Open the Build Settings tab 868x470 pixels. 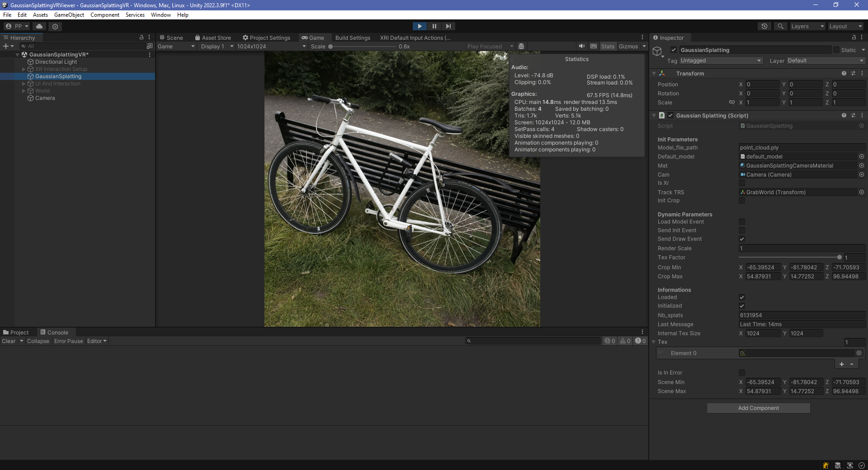tap(353, 38)
